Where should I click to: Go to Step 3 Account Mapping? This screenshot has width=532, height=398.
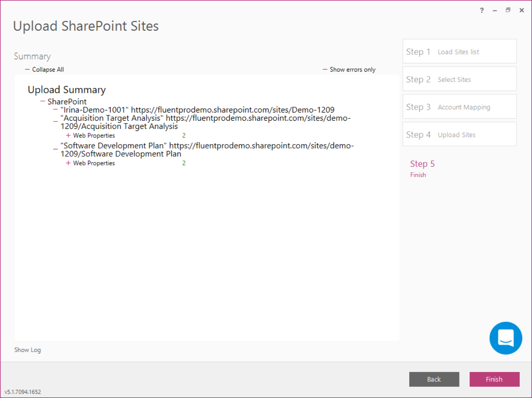pos(459,107)
